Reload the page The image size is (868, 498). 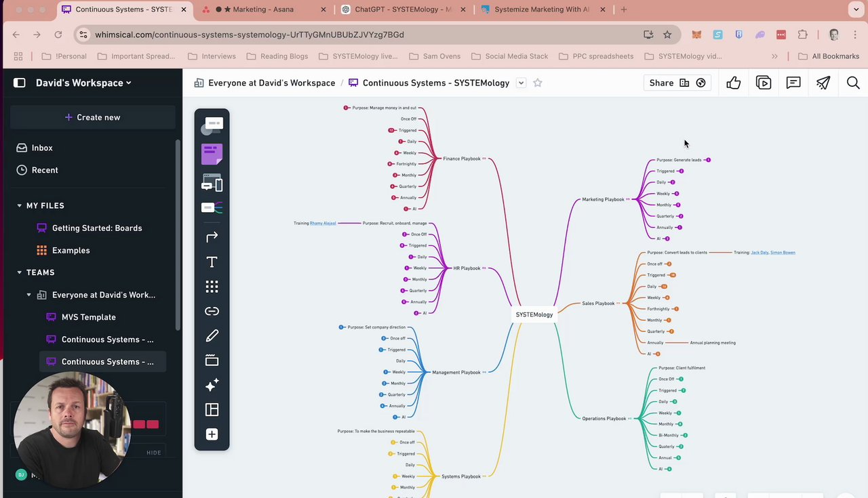tap(58, 35)
